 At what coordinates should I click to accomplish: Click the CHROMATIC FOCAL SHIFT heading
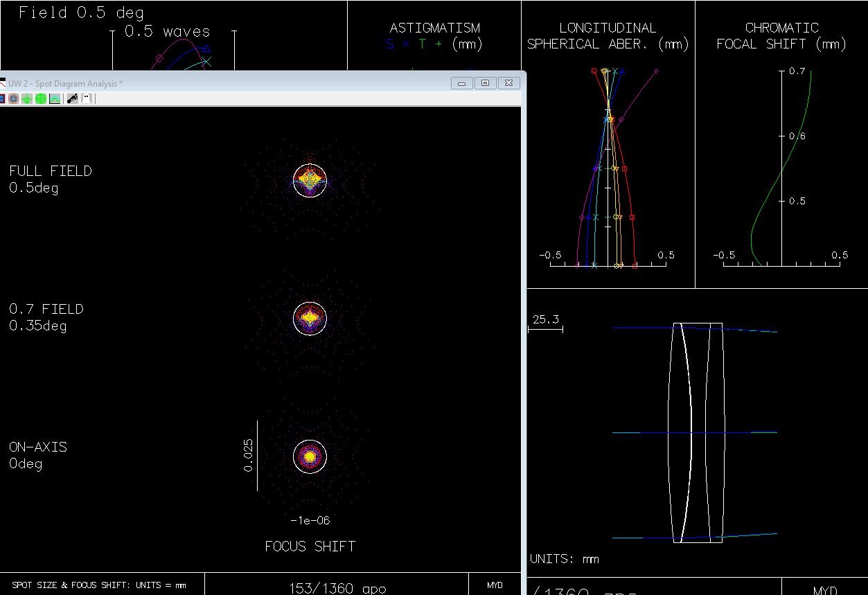pos(781,36)
